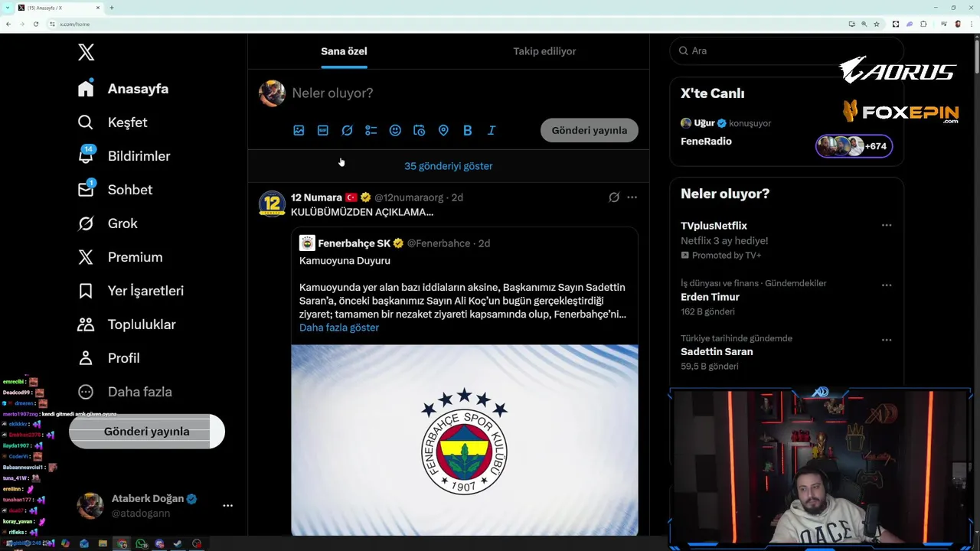Screen dimensions: 980x551
Task: Switch to Takip ediliyor tab
Action: [544, 51]
